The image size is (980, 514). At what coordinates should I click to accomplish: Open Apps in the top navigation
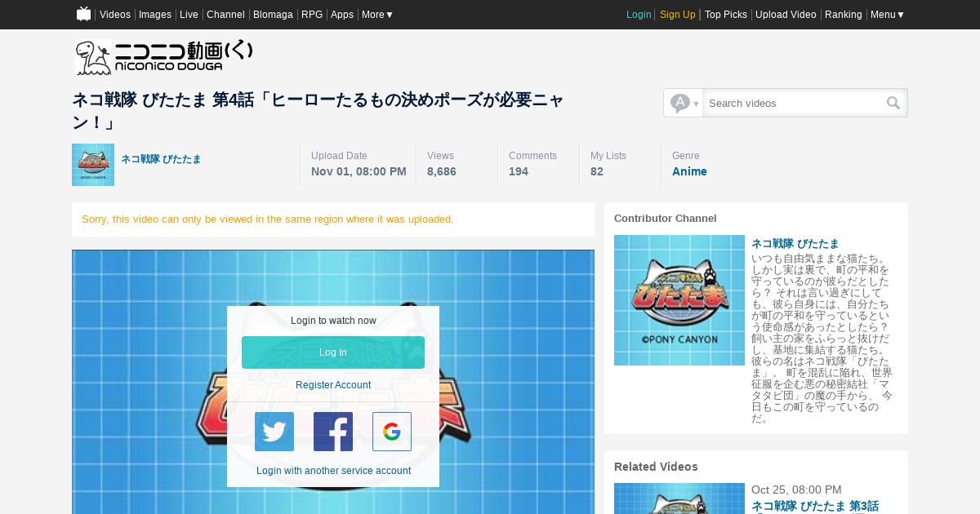point(342,15)
